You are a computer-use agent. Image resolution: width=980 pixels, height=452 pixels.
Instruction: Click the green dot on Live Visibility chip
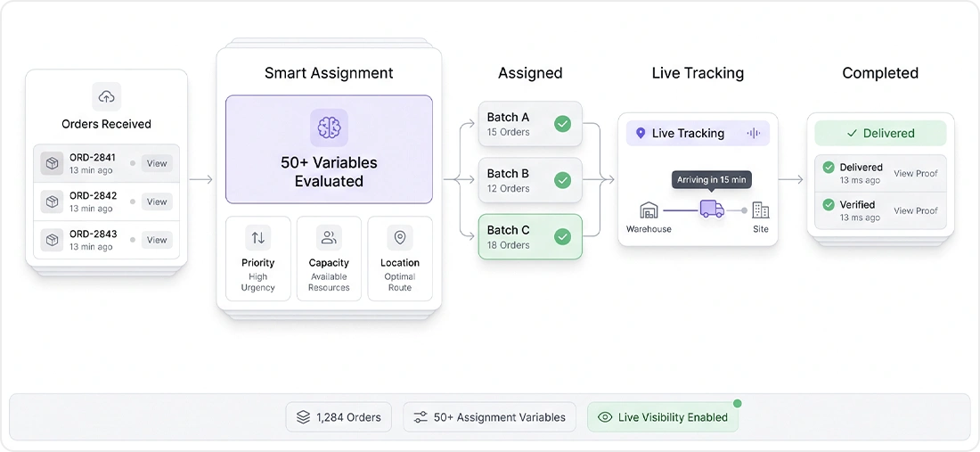738,403
